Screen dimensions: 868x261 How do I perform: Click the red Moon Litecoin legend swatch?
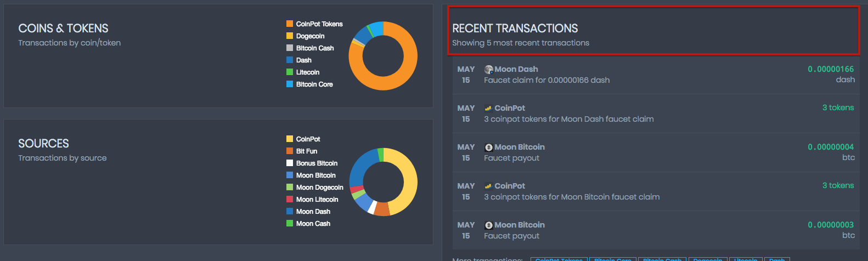click(290, 200)
